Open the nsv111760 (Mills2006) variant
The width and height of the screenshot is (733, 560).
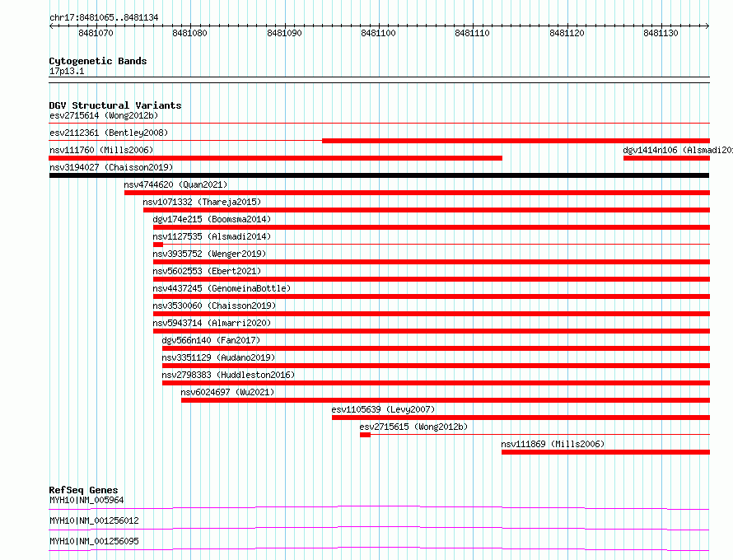coord(101,150)
